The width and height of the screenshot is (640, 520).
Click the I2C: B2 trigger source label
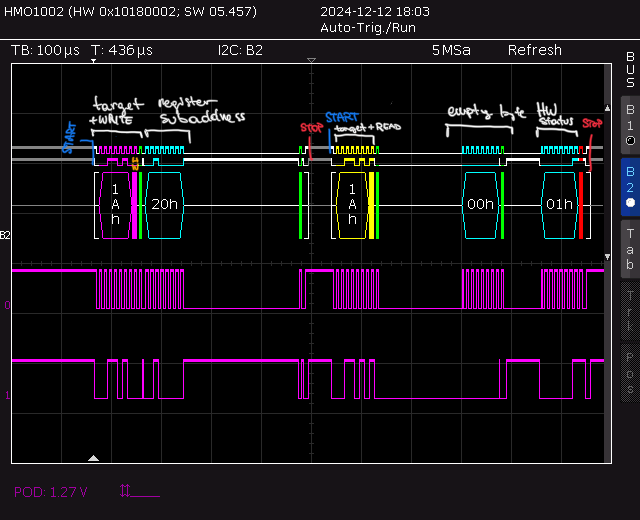point(240,50)
